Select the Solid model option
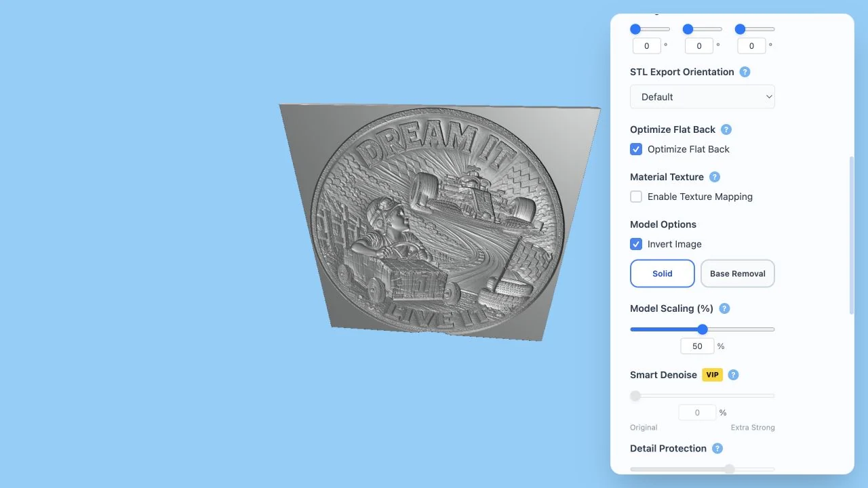This screenshot has height=488, width=868. coord(663,274)
